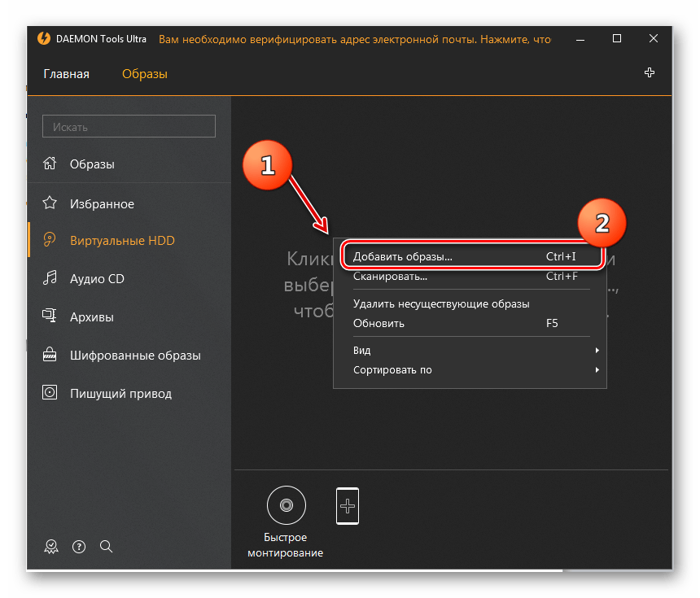Viewport: 700px width, 598px height.
Task: Select Сканировать in context menu
Action: pos(391,277)
